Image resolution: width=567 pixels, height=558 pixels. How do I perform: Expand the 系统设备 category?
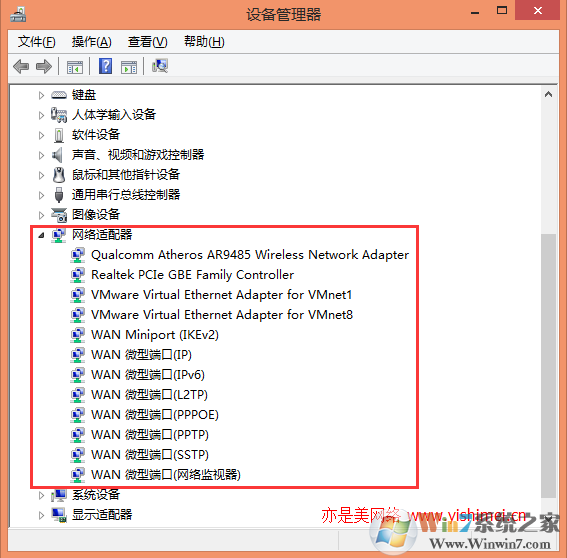41,495
